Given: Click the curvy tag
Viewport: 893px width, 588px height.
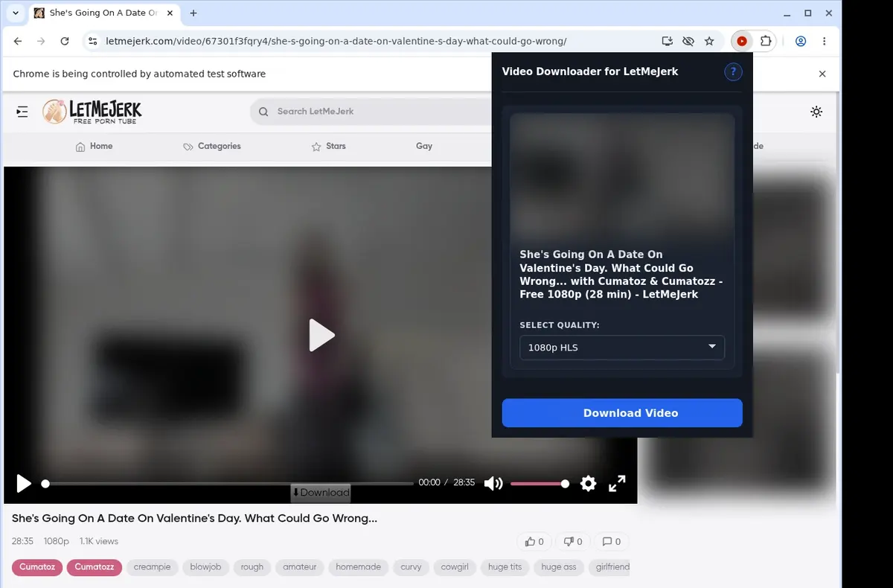Looking at the screenshot, I should coord(411,567).
